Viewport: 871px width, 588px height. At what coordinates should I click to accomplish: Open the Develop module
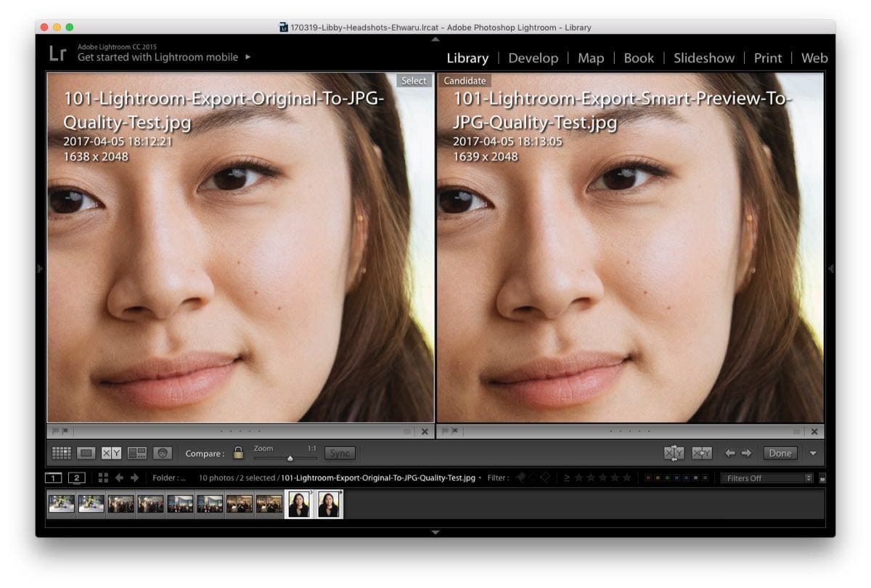[x=533, y=58]
